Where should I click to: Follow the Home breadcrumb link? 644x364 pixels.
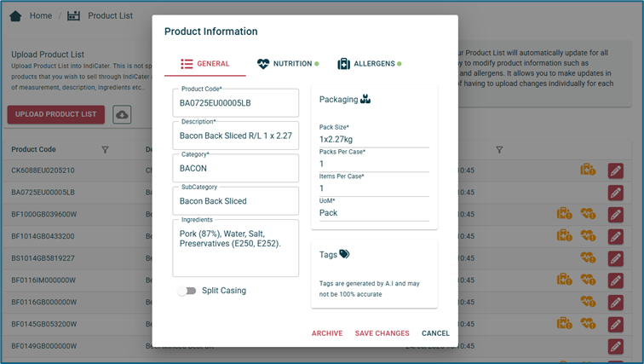[41, 16]
